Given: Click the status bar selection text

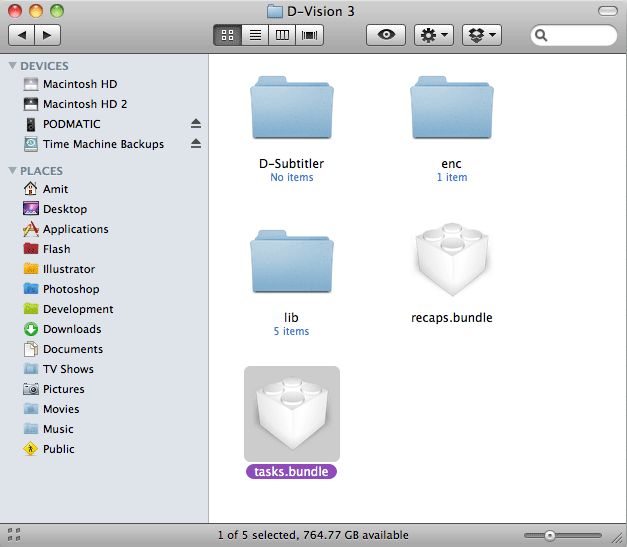Looking at the screenshot, I should pos(313,535).
